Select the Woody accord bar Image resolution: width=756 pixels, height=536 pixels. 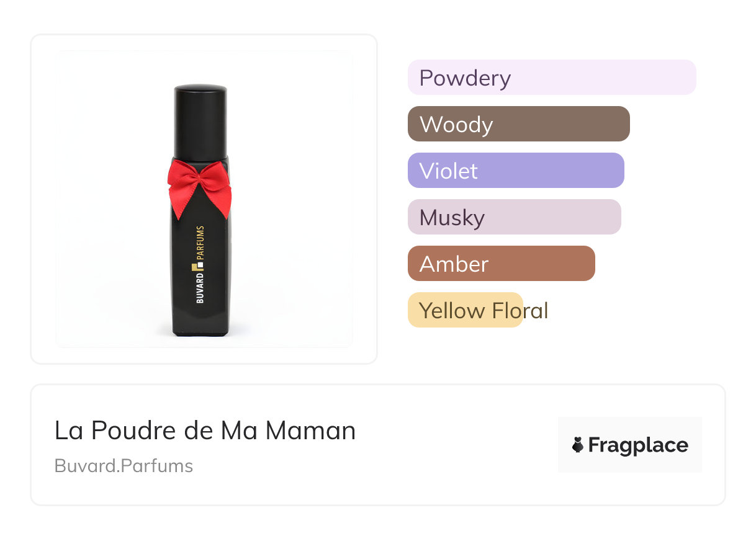(x=518, y=124)
